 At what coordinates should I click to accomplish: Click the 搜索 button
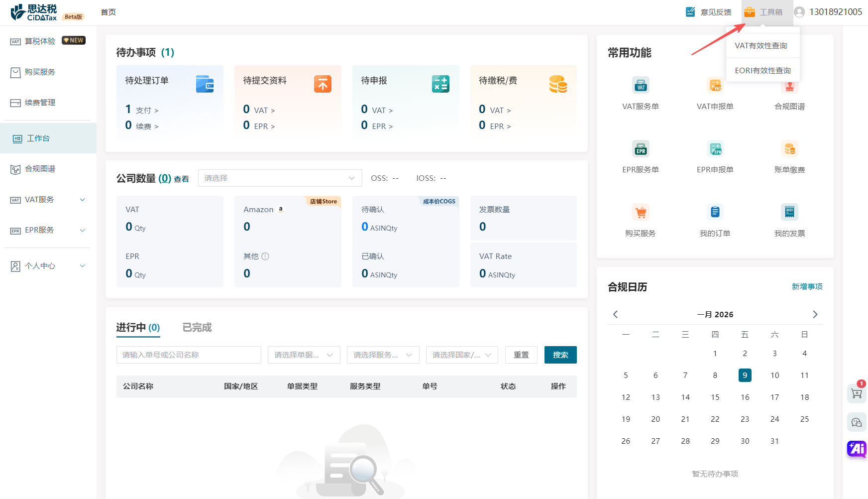click(560, 355)
